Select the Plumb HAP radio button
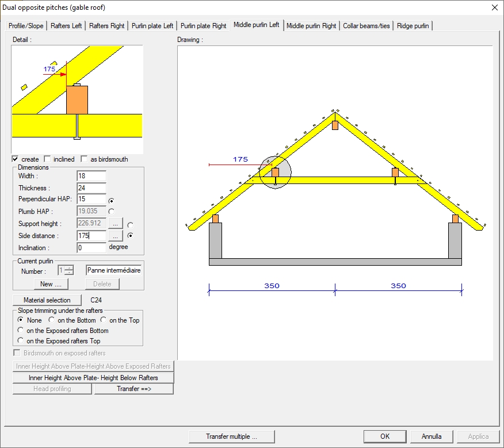The height and width of the screenshot is (448, 504). 112,212
